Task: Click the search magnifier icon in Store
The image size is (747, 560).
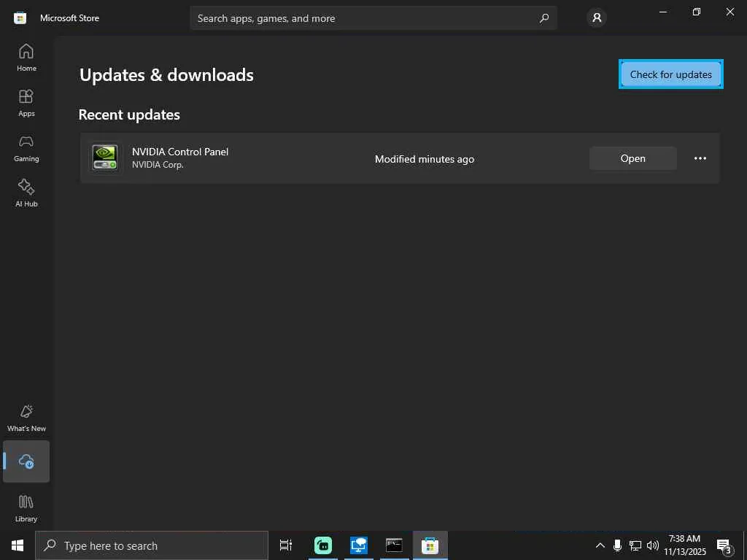Action: coord(543,18)
